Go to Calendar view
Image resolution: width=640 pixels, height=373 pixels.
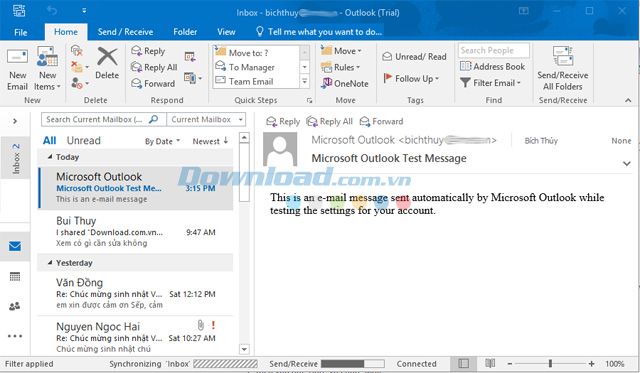tap(15, 277)
